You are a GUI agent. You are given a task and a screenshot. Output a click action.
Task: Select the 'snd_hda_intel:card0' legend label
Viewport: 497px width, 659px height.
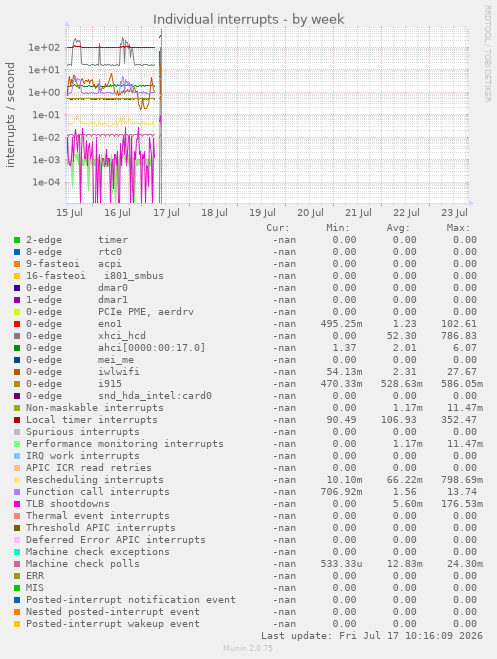[155, 396]
